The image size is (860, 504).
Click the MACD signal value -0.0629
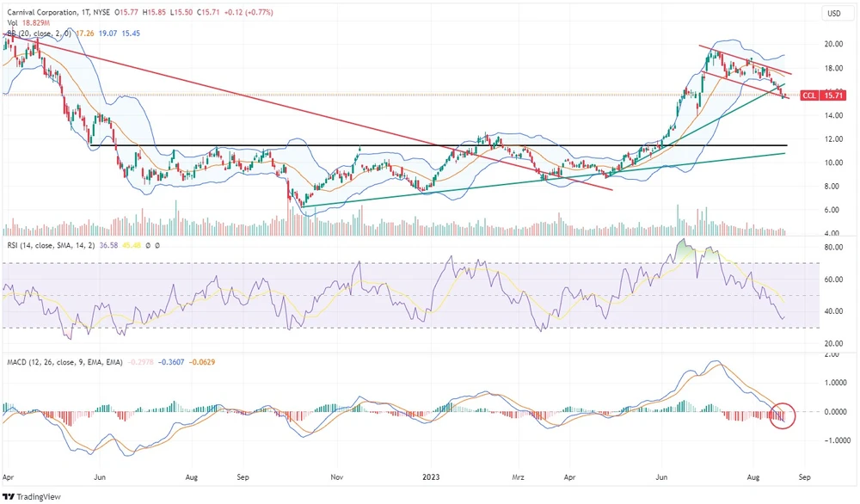[x=201, y=362]
